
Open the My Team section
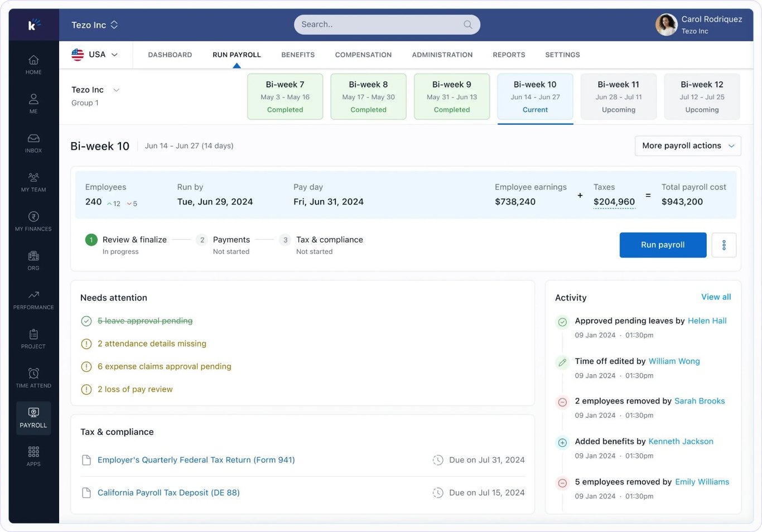[33, 182]
